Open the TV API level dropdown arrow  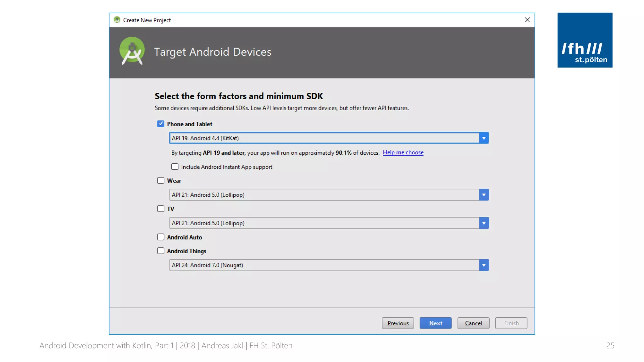coord(484,223)
